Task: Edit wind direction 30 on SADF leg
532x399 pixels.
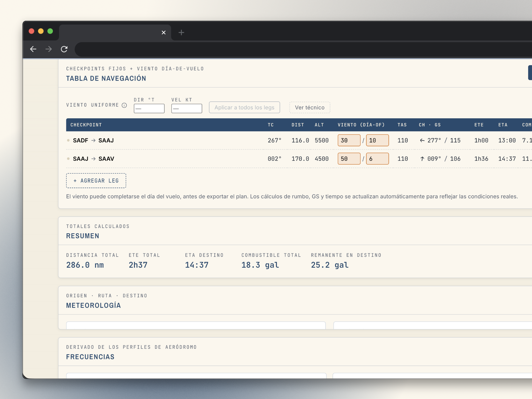Action: point(349,140)
